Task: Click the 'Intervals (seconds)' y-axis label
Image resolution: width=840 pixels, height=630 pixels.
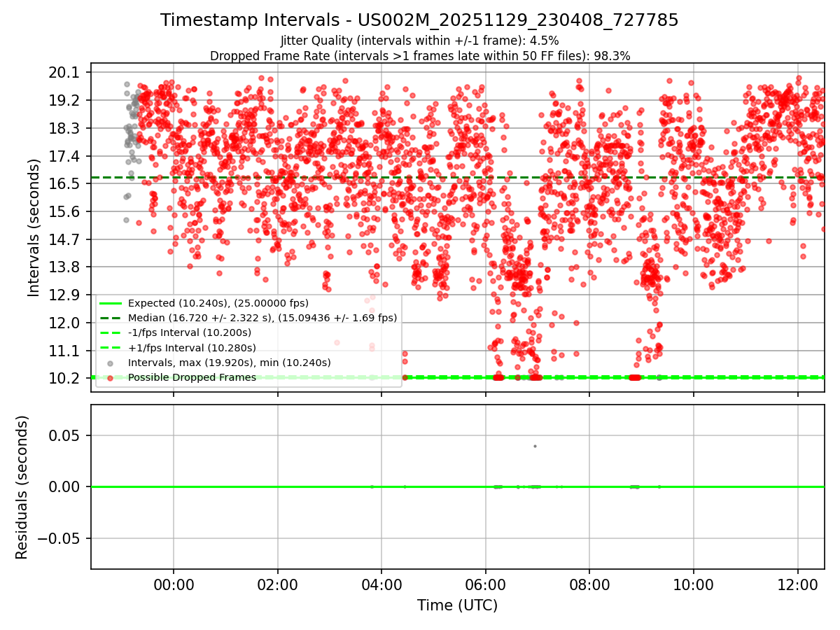Action: (x=34, y=227)
